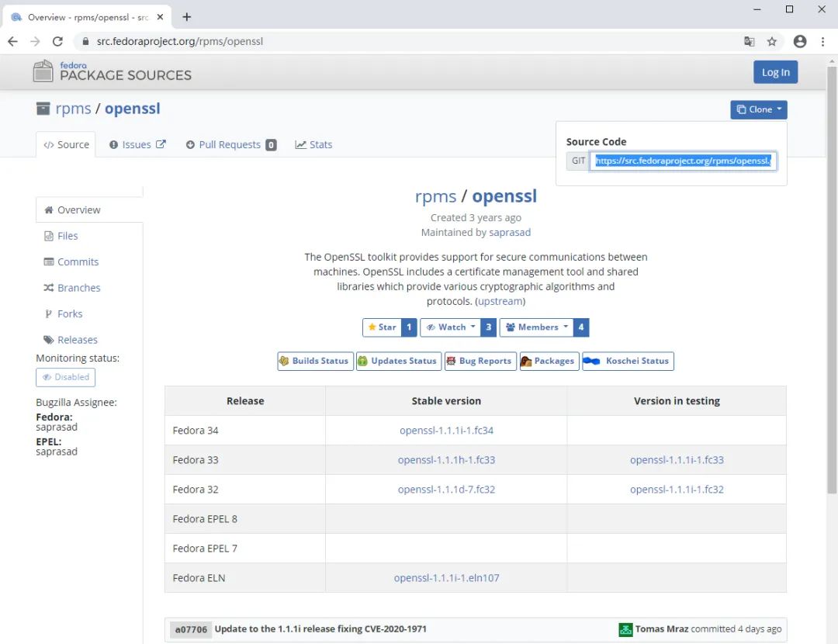The width and height of the screenshot is (838, 644).
Task: Open the Packages button
Action: [x=549, y=361]
